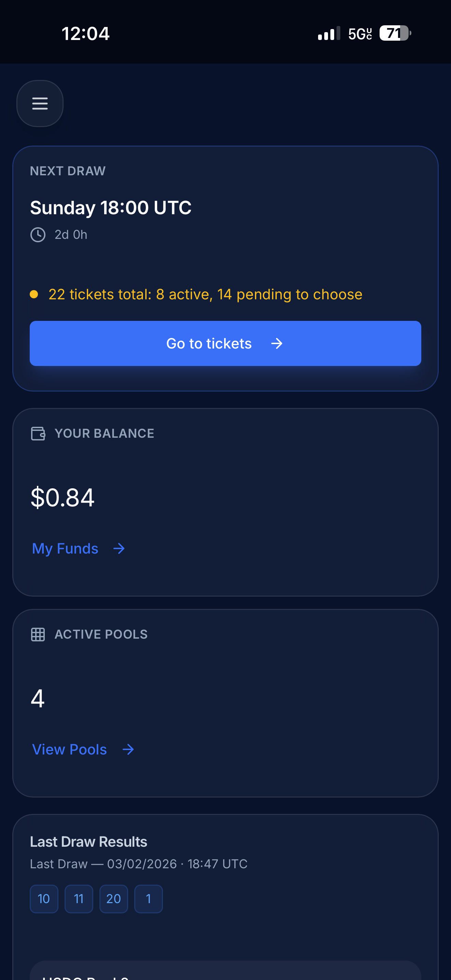Tap the battery indicator in status bar
Screen dimensions: 451x980
tap(395, 33)
